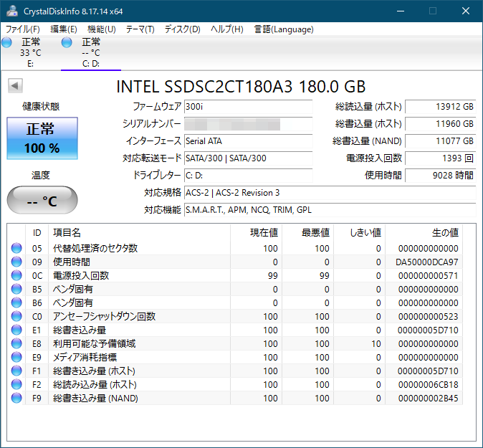The height and width of the screenshot is (448, 483).
Task: Select the E: drive status orb
Action: [6, 42]
